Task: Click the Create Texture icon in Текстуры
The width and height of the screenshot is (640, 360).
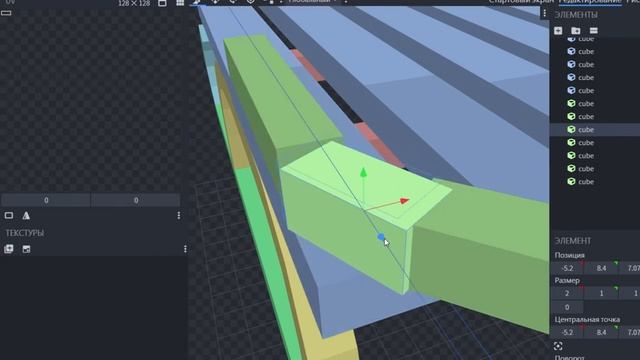Action: point(27,249)
